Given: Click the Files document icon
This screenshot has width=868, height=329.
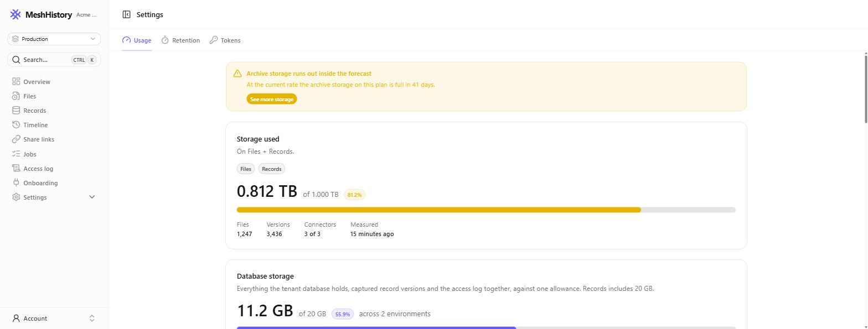Looking at the screenshot, I should pyautogui.click(x=16, y=96).
